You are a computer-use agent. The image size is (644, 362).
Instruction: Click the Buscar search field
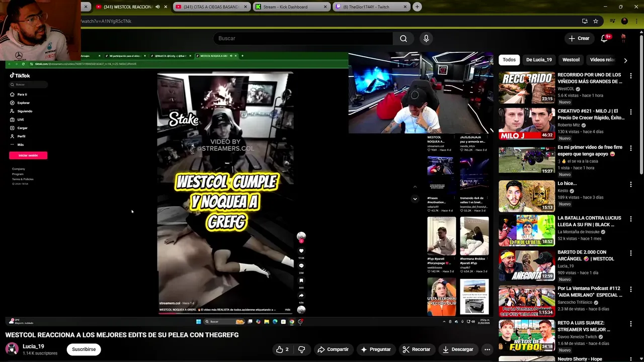tap(303, 39)
